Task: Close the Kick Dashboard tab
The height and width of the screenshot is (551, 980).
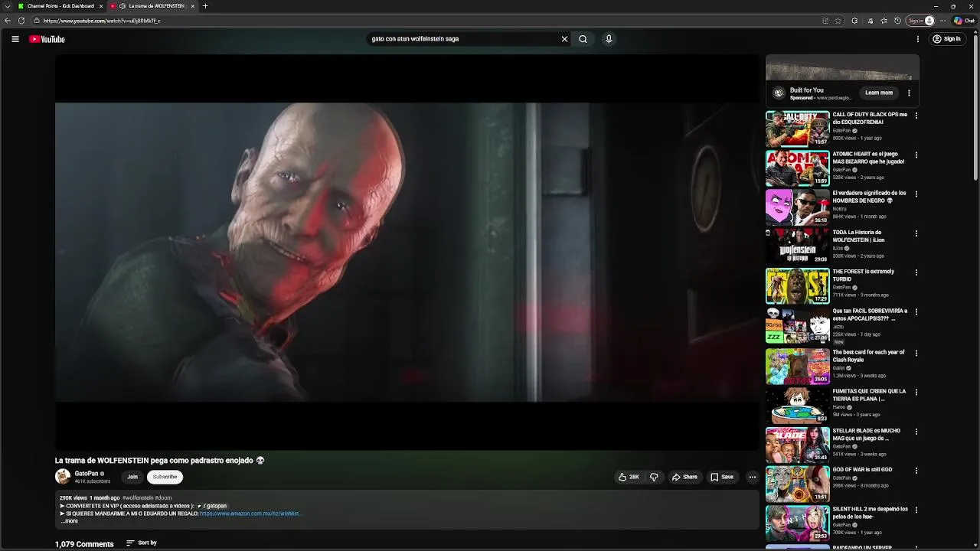Action: (x=100, y=6)
